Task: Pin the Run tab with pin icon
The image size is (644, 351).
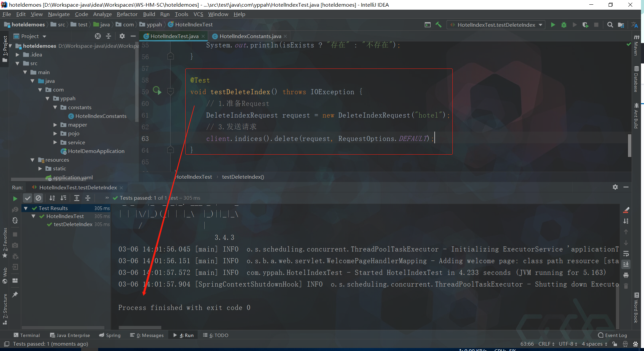Action: [15, 295]
